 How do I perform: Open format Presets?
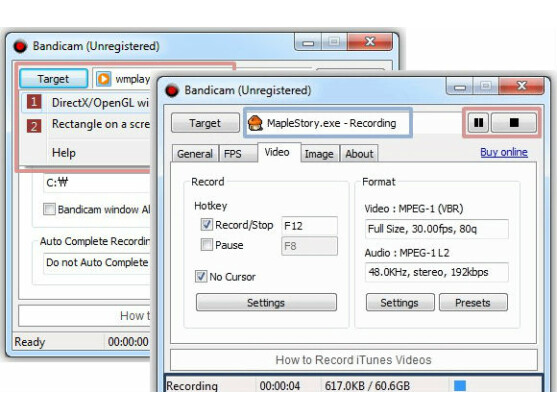tap(473, 303)
